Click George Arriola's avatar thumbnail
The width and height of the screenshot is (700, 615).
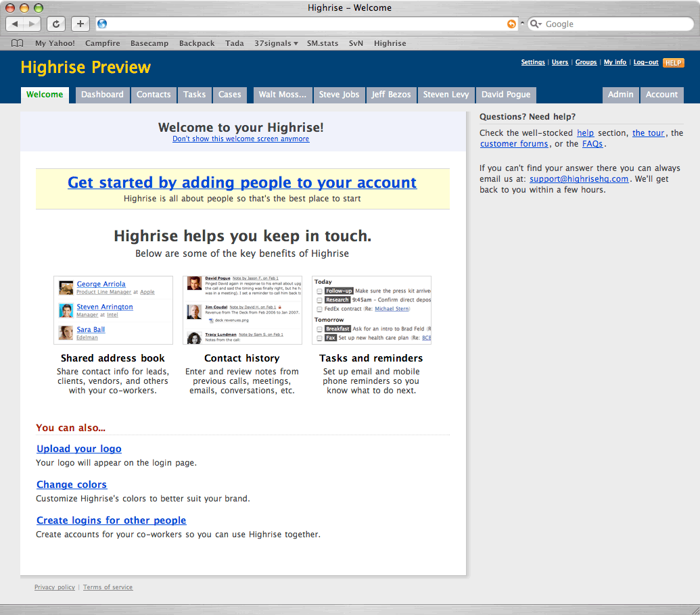tap(66, 288)
